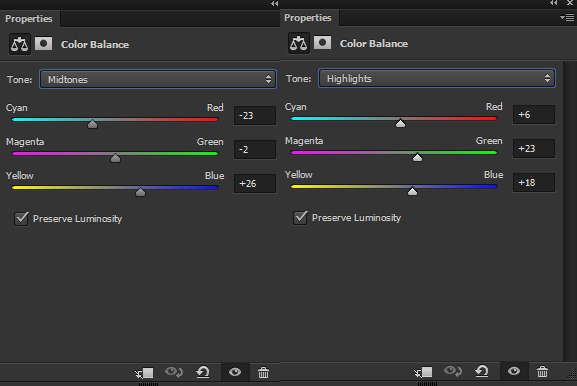The width and height of the screenshot is (577, 386).
Task: Click the Cyan-Red value field showing +6
Action: tap(534, 114)
